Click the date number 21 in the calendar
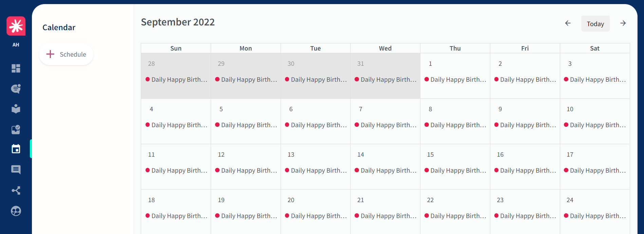 361,200
